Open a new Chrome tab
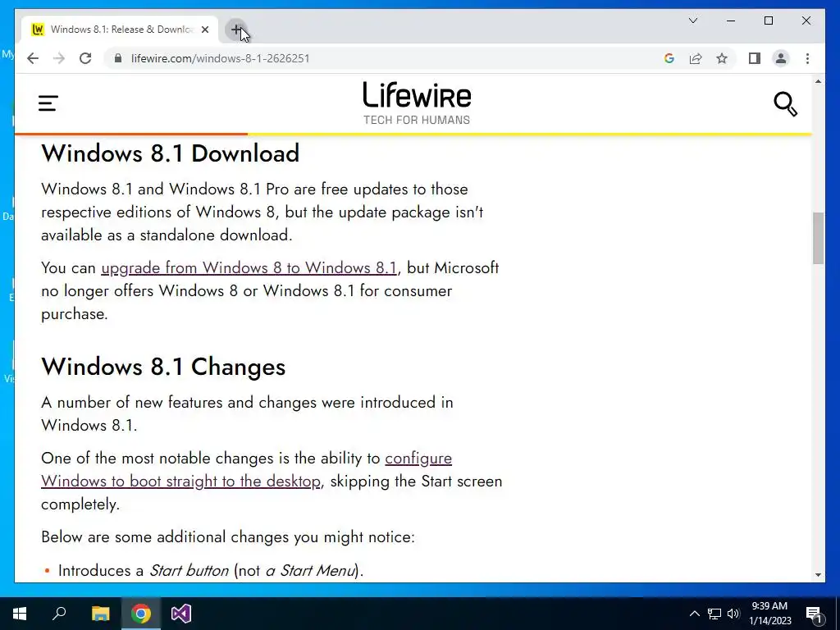Image resolution: width=840 pixels, height=630 pixels. coord(236,30)
